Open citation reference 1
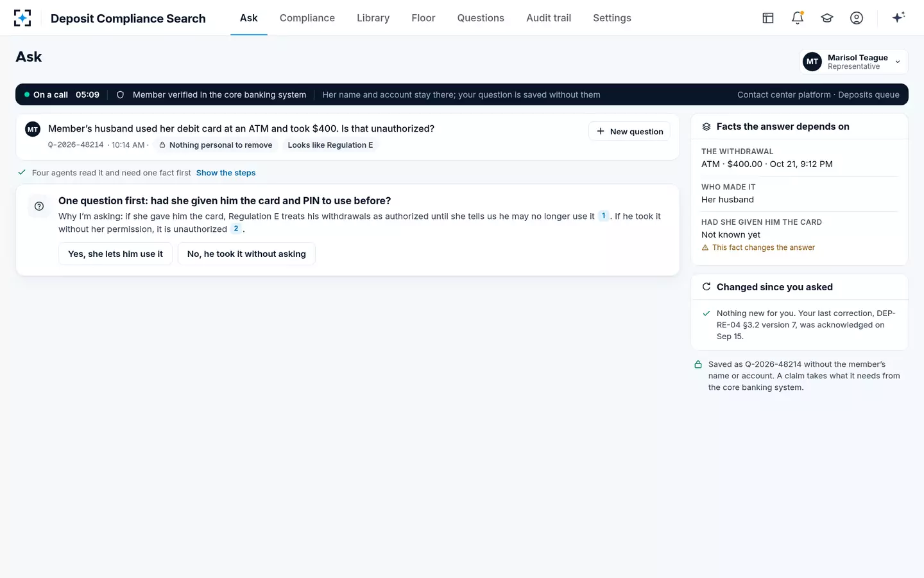Screen dimensions: 924x578 pos(604,216)
